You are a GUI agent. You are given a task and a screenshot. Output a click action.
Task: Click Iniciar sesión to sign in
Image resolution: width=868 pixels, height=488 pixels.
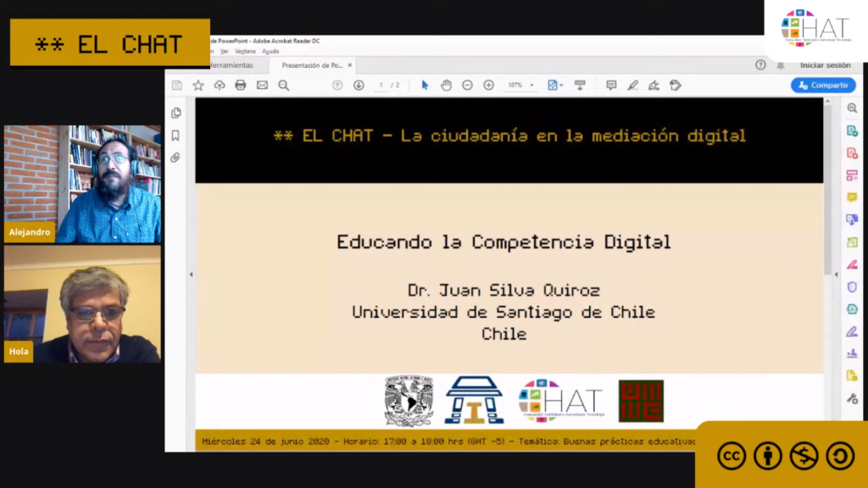825,65
